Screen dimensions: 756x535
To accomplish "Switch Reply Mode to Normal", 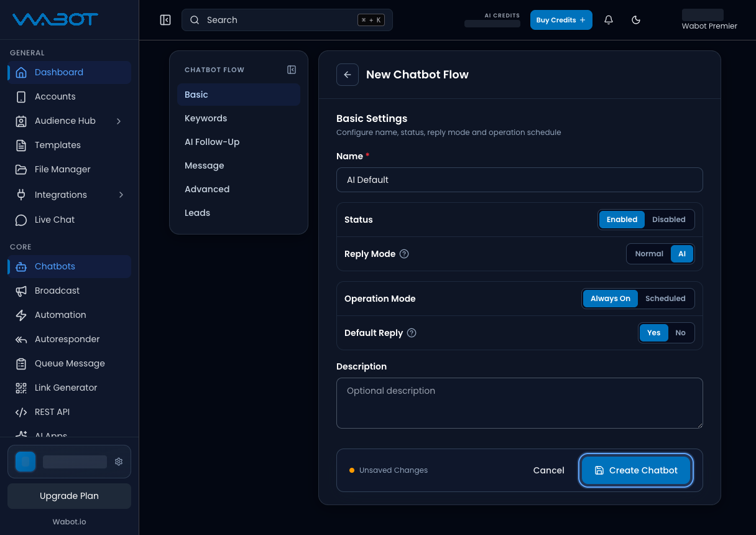I will [x=649, y=254].
